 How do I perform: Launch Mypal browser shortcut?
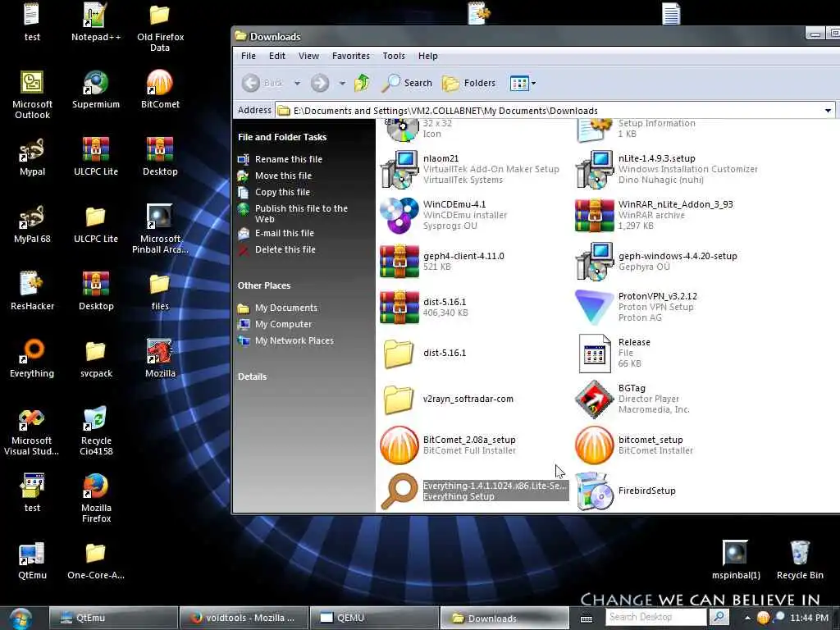tap(32, 157)
